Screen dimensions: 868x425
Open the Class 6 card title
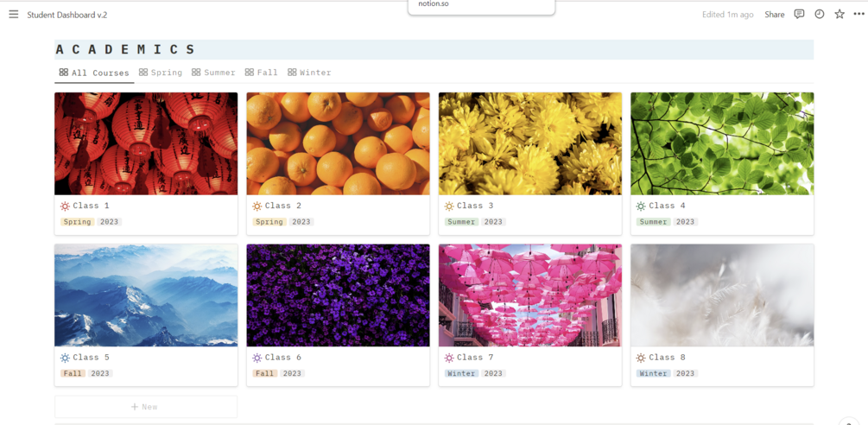(x=283, y=358)
